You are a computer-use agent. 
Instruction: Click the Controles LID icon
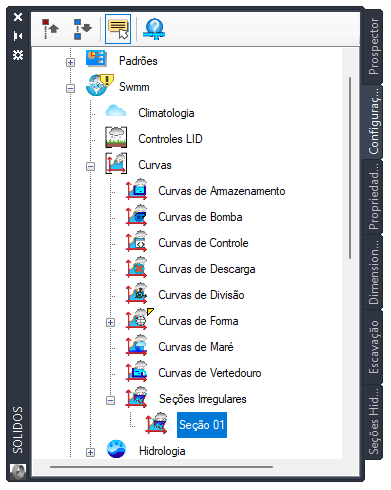click(116, 137)
